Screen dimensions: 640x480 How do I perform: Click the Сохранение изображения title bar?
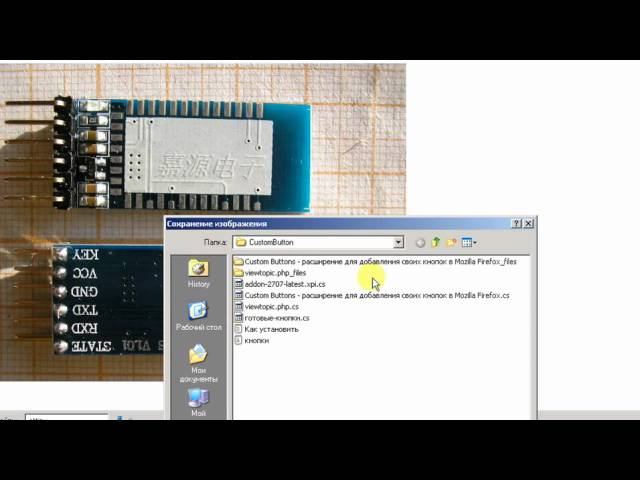tap(351, 224)
